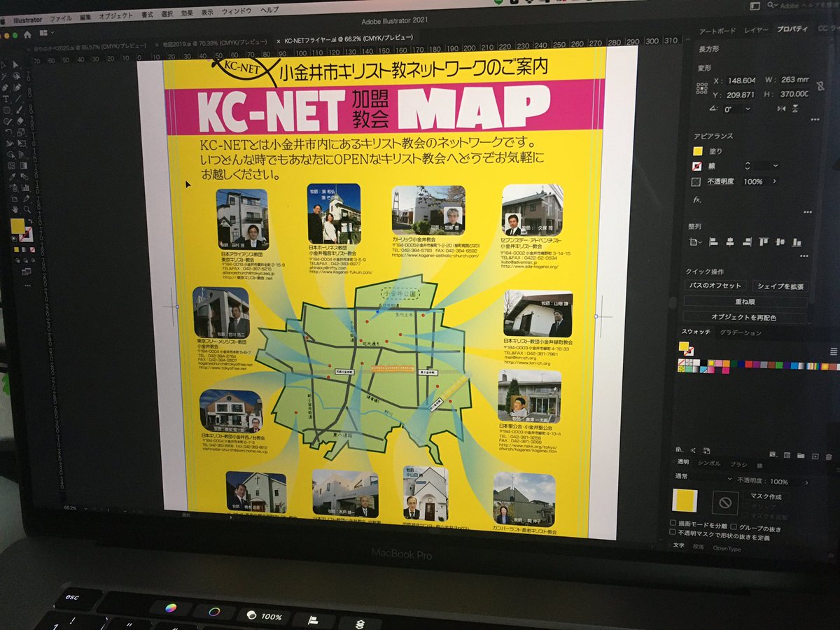Viewport: 840px width, 630px height.
Task: Align objects to horizontal center
Action: pos(730,241)
